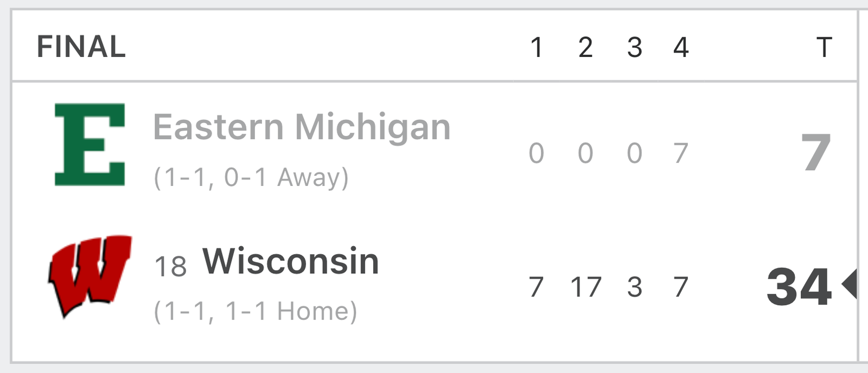Click the winner arrow beside 34
868x373 pixels.
849,284
